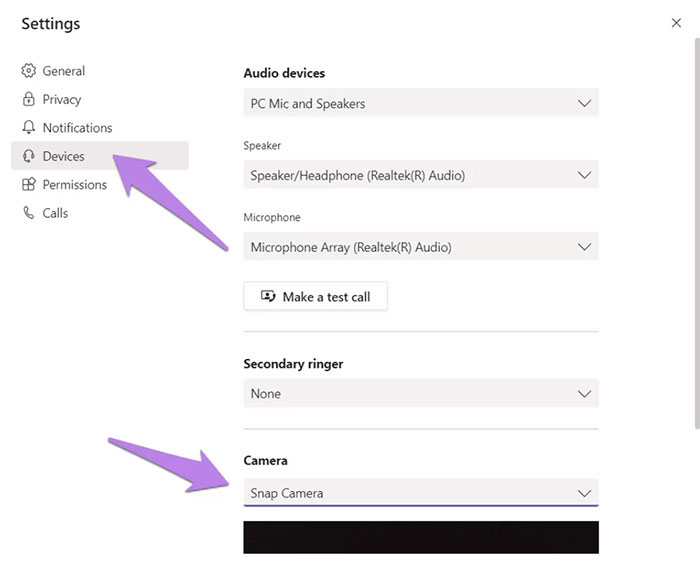Open the Microphone Array dropdown
Screen dimensions: 700x582
coord(421,246)
